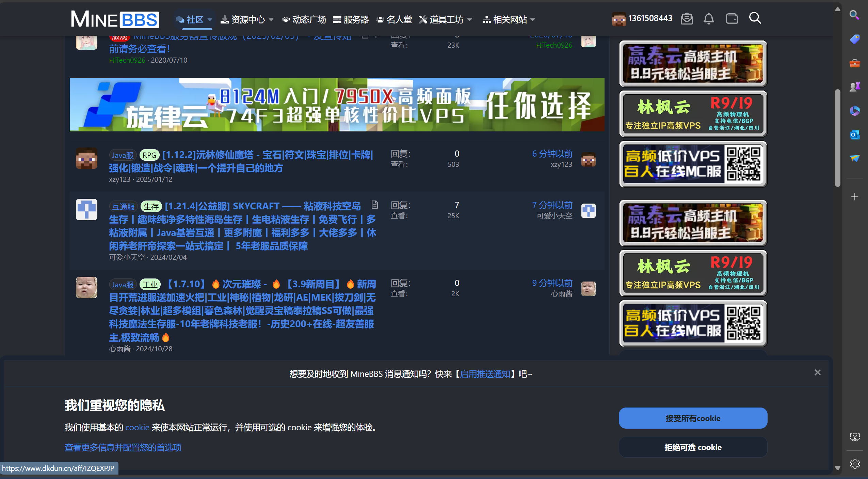This screenshot has width=868, height=479.
Task: Open the 资源中心 nav item
Action: 243,20
